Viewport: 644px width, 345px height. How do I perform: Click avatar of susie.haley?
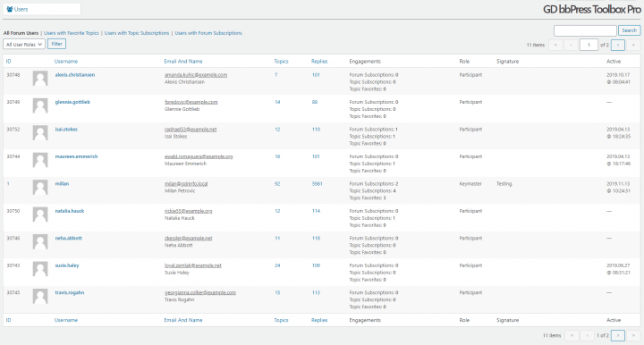pyautogui.click(x=40, y=269)
